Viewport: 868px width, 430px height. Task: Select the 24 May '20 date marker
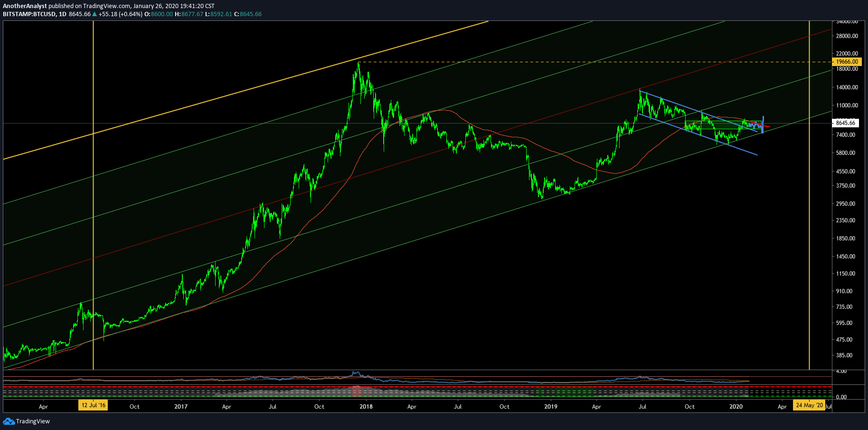pyautogui.click(x=809, y=405)
